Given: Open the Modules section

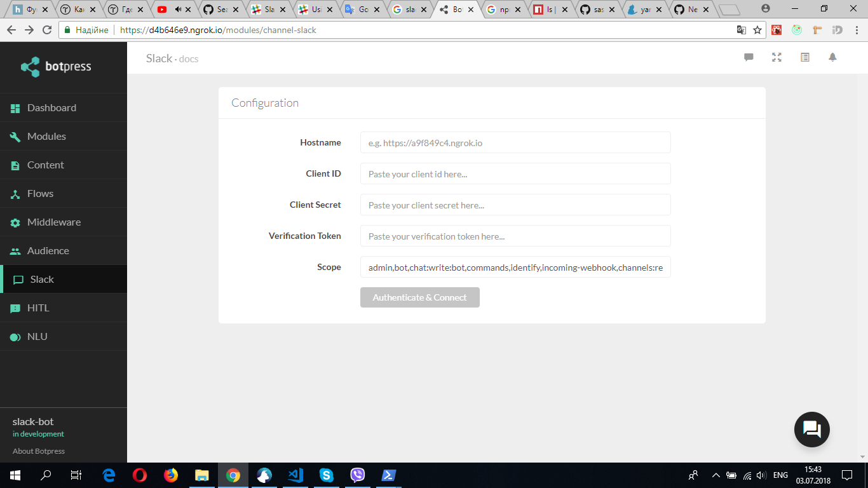Looking at the screenshot, I should click(46, 136).
